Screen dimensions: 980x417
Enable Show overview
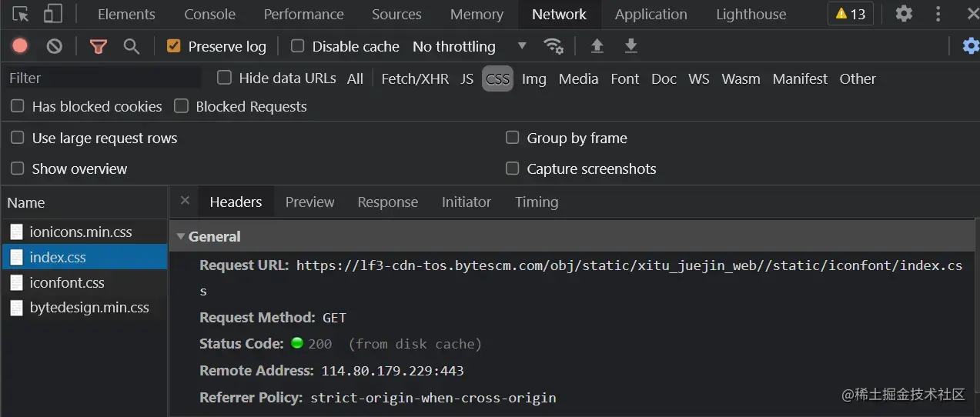coord(17,168)
